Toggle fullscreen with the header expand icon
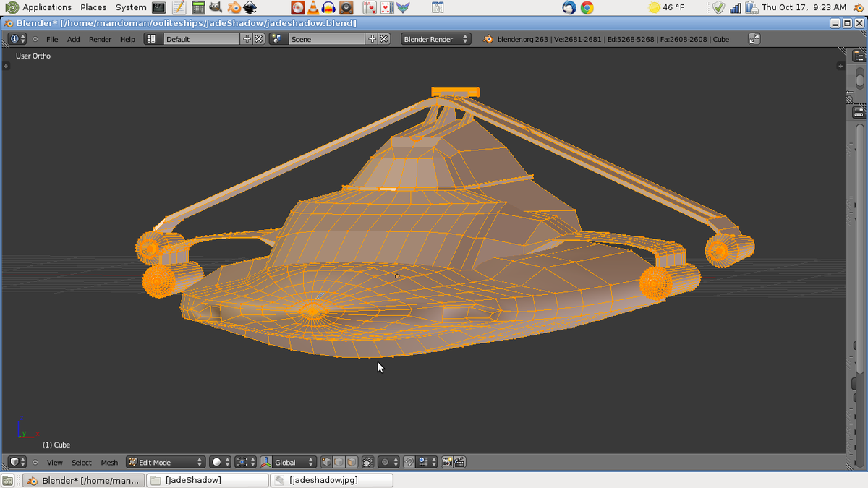The width and height of the screenshot is (868, 488). point(754,39)
